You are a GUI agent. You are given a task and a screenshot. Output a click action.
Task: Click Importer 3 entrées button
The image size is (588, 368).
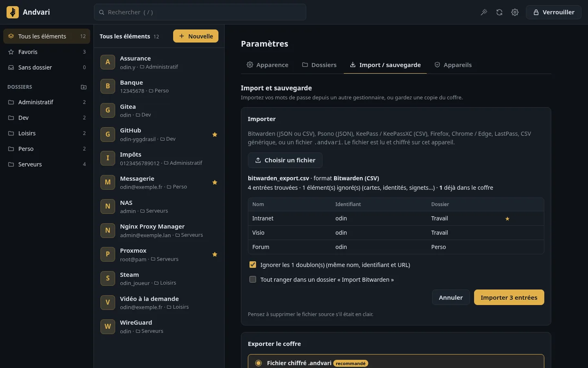pyautogui.click(x=509, y=298)
